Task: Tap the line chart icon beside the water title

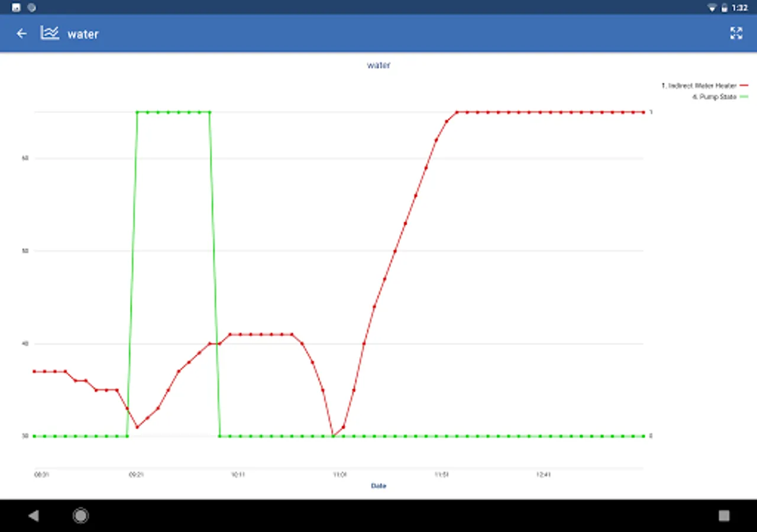Action: (x=50, y=33)
